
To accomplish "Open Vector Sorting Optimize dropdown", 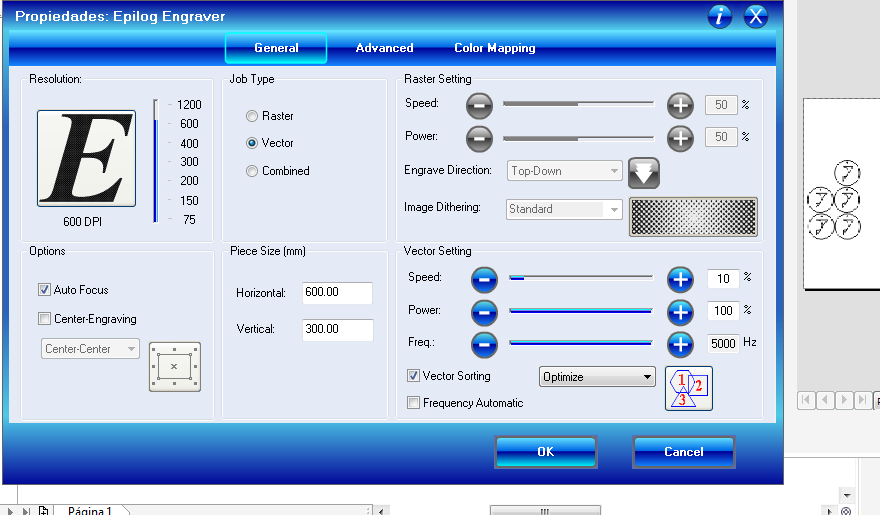I will click(597, 377).
